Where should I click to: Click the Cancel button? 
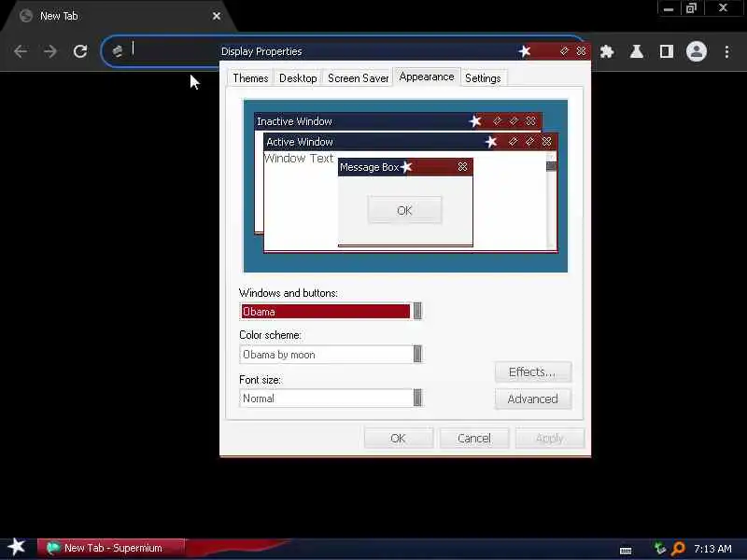tap(474, 438)
